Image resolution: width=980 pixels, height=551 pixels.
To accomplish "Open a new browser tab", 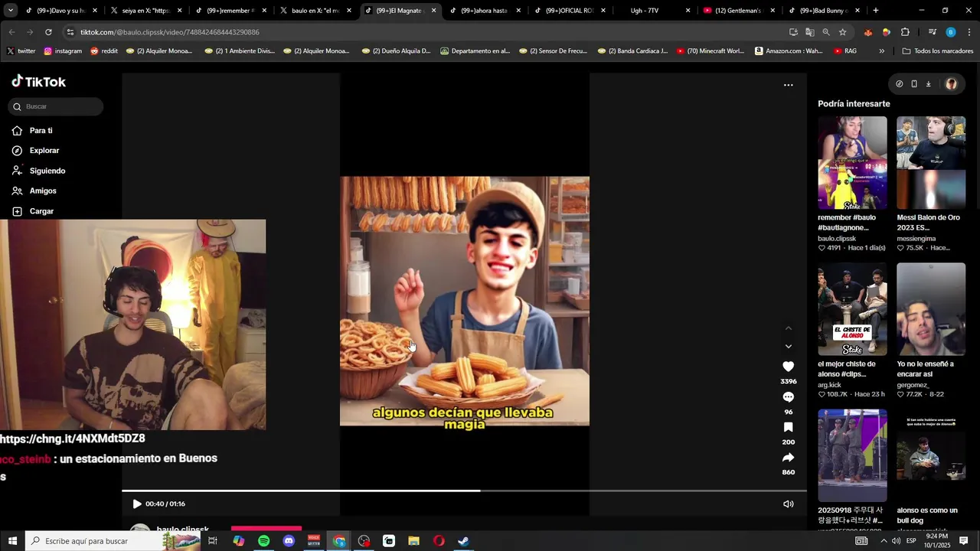I will tap(876, 11).
